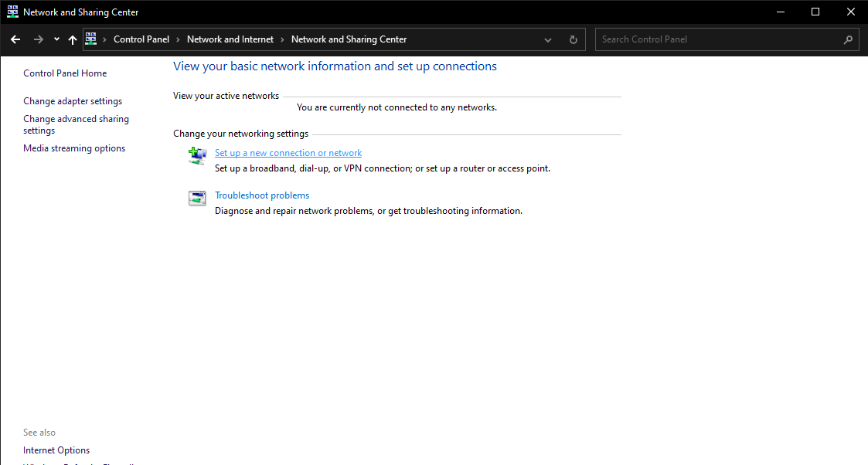Open Troubleshoot problems link
868x465 pixels.
(262, 195)
